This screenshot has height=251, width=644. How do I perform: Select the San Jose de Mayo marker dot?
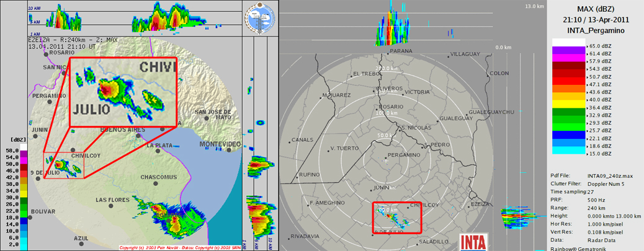(x=207, y=118)
